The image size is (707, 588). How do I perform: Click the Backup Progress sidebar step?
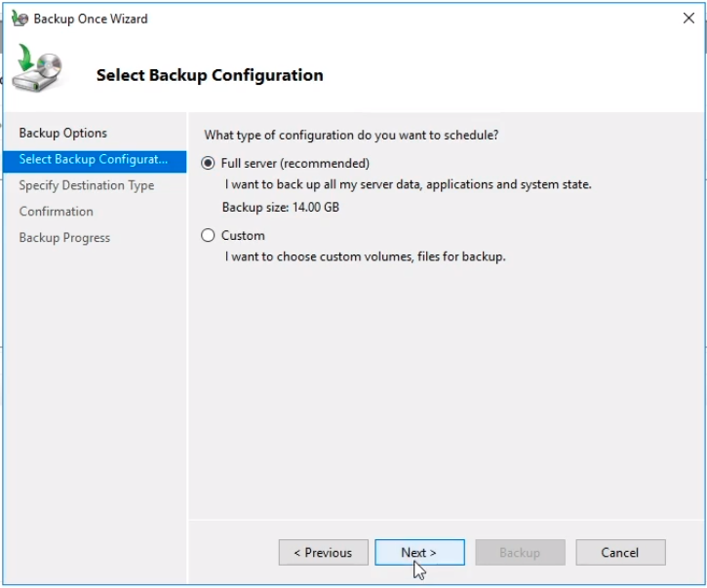click(64, 238)
